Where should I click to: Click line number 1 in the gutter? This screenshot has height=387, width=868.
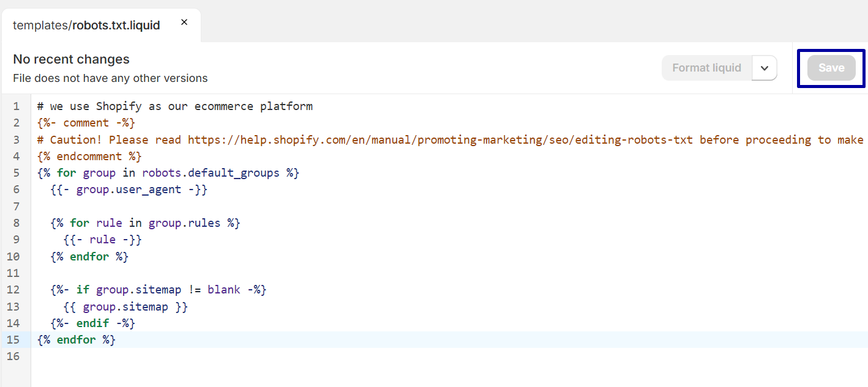pyautogui.click(x=17, y=106)
